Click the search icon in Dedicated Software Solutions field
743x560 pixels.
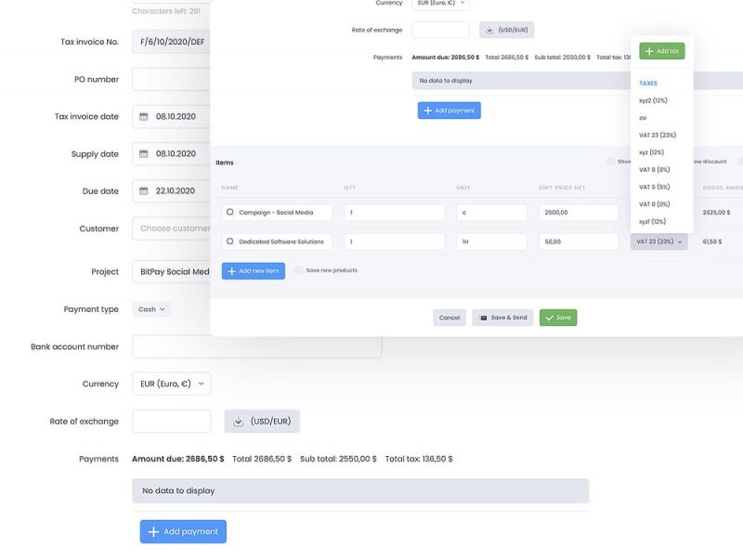pos(228,241)
